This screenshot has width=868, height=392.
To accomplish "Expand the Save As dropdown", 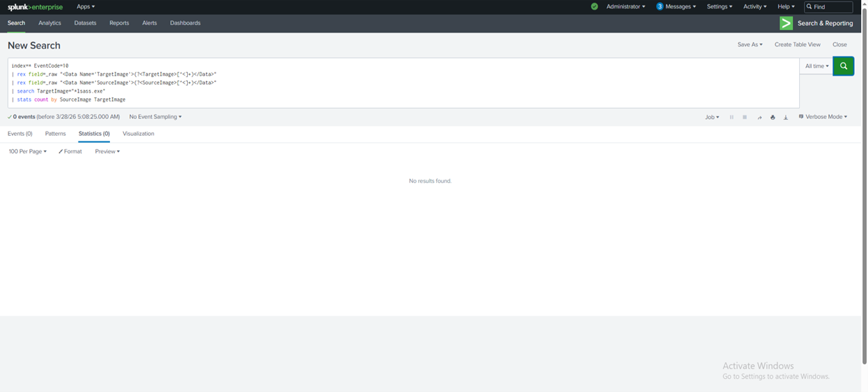I will tap(750, 45).
